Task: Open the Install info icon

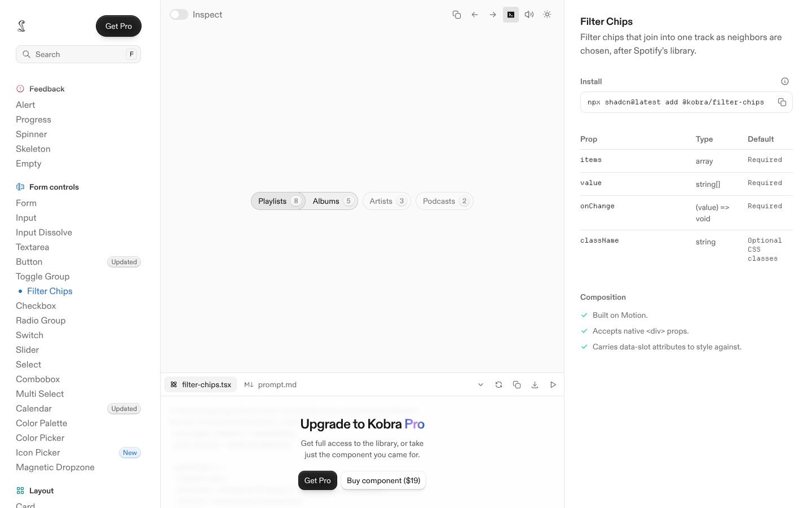Action: (785, 81)
